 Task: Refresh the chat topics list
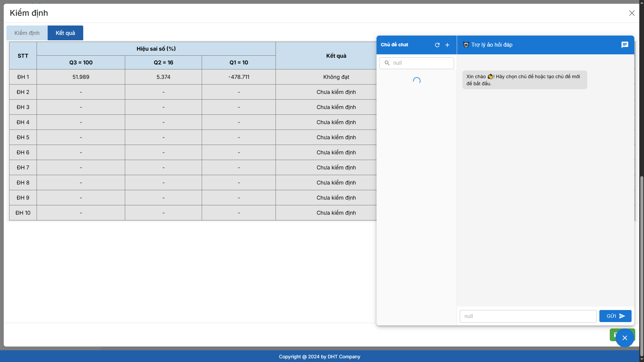pos(437,45)
